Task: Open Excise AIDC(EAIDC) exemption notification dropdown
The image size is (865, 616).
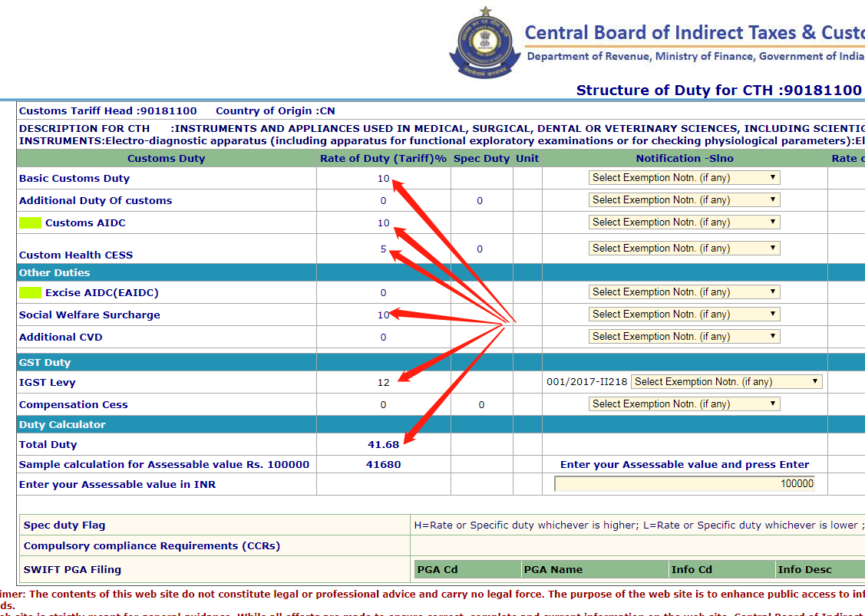Action: [684, 292]
